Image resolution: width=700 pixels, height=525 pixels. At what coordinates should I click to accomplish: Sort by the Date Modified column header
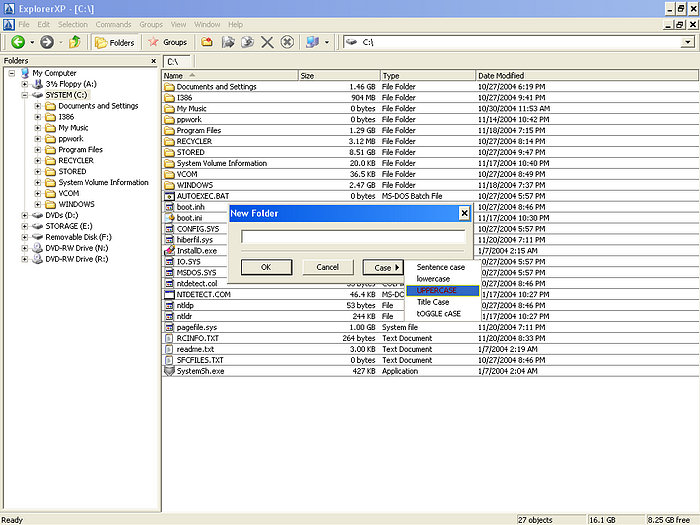click(587, 75)
